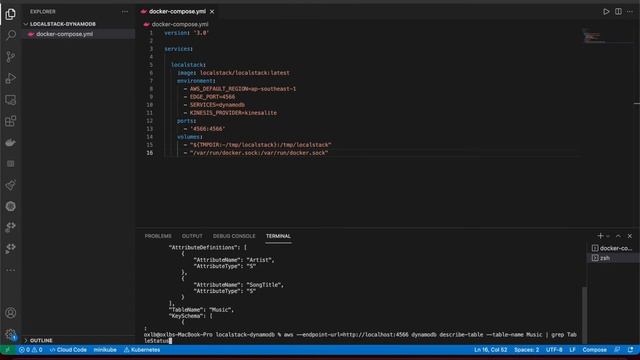
Task: Show errors and warnings count in status bar
Action: tap(31, 350)
